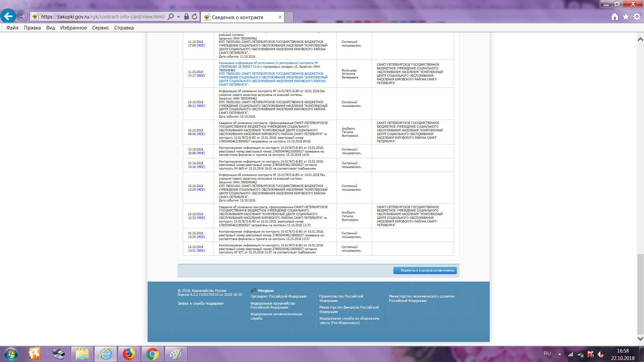This screenshot has height=362, width=644.
Task: Launch Google Chrome from the taskbar
Action: pyautogui.click(x=152, y=354)
